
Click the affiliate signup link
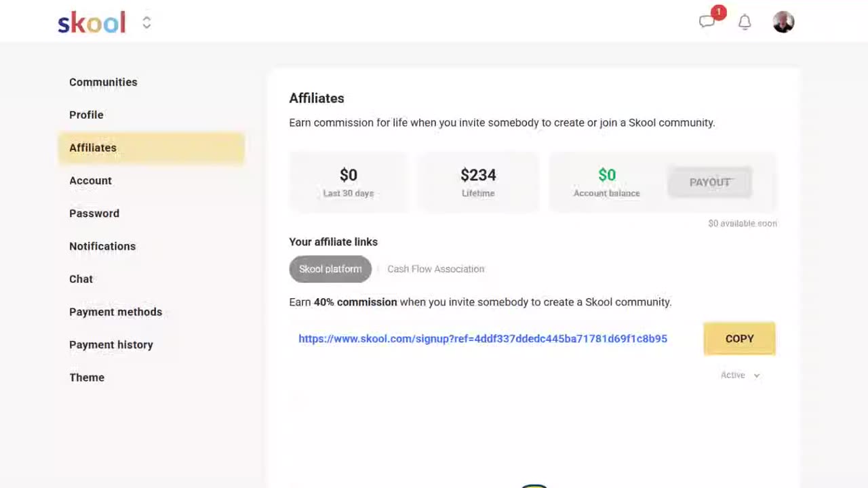483,339
